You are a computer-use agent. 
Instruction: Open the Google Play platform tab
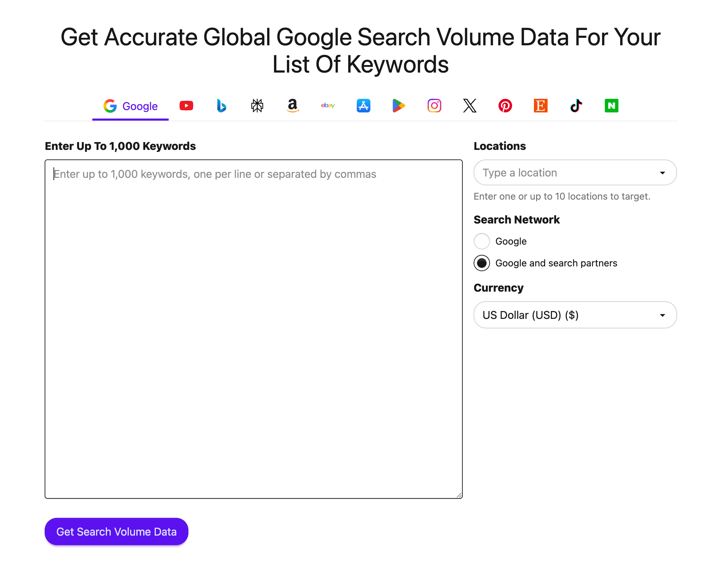[x=399, y=106]
